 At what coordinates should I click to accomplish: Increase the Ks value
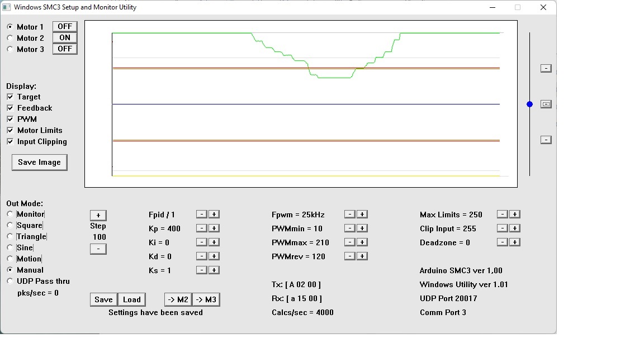coord(214,270)
